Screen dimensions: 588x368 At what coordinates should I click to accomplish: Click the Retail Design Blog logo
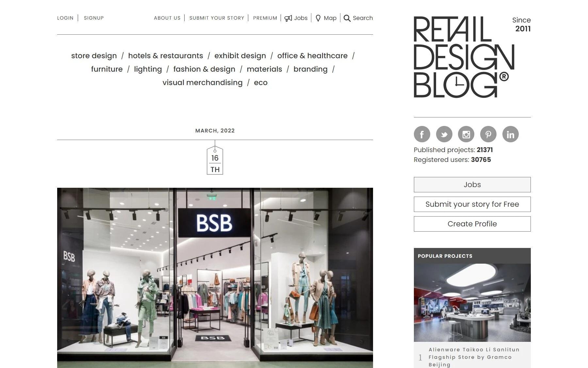464,57
